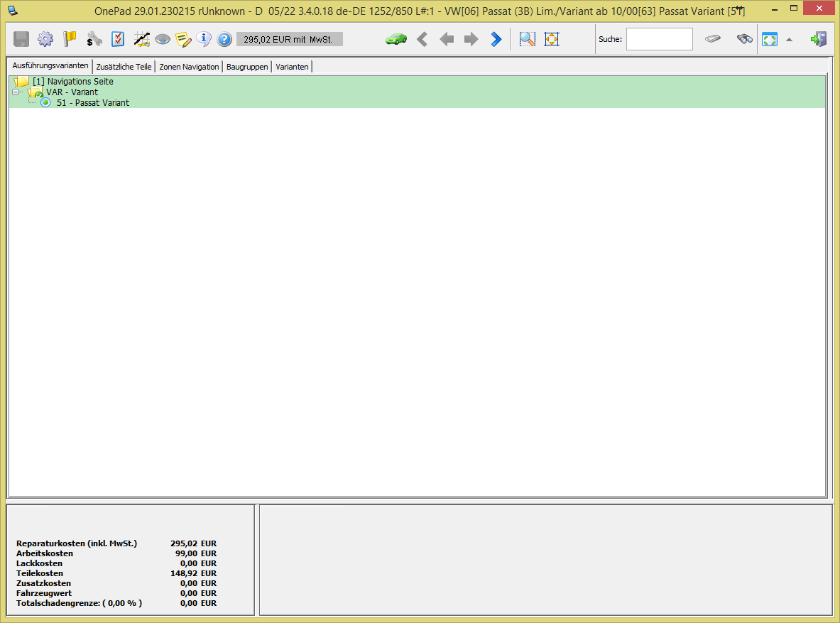Click the yellow flag icon
This screenshot has width=840, height=623.
[x=70, y=39]
